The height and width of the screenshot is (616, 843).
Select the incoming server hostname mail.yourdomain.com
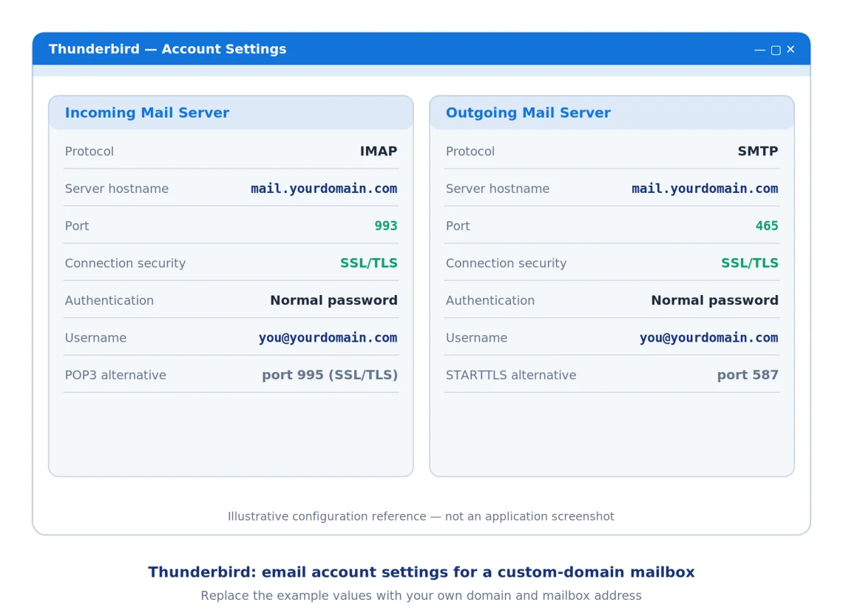pos(324,189)
